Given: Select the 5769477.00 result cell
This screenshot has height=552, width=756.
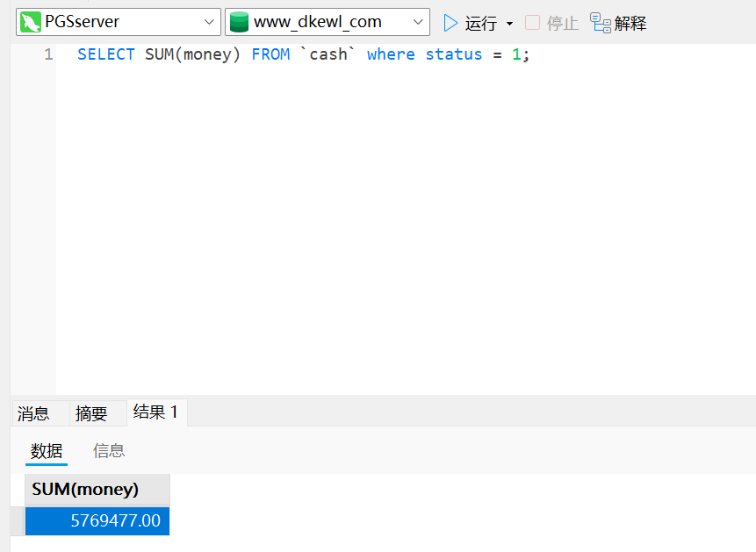Looking at the screenshot, I should [x=97, y=520].
